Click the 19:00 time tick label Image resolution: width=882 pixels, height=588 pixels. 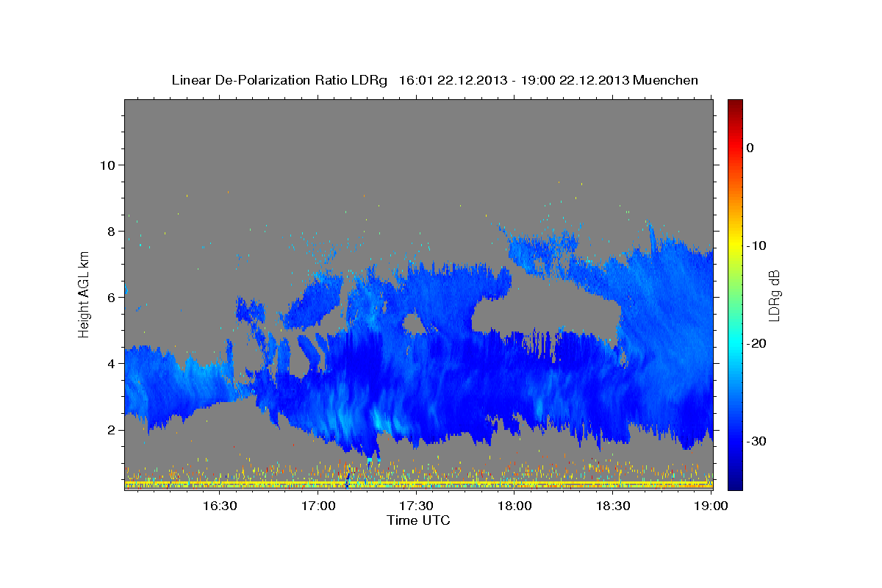[711, 506]
